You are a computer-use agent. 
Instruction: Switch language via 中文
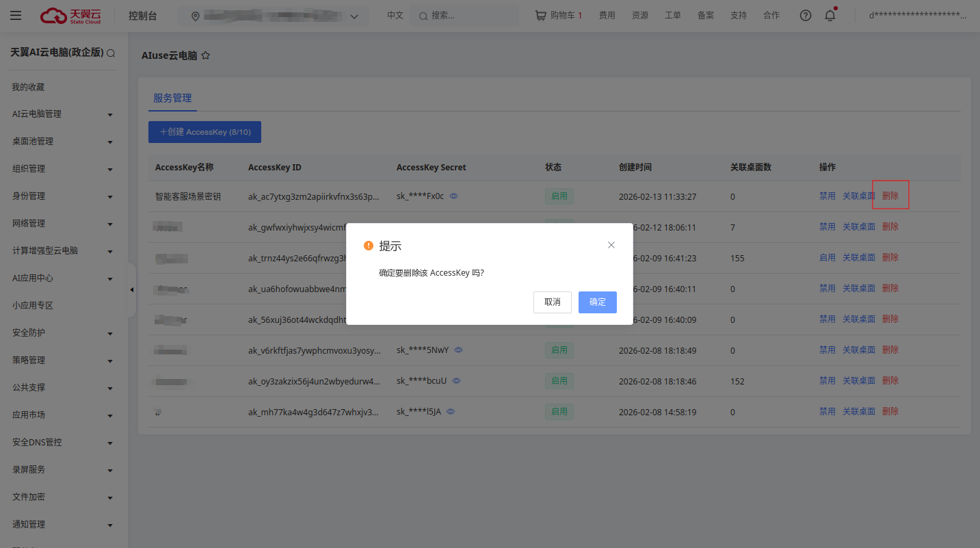(x=395, y=15)
